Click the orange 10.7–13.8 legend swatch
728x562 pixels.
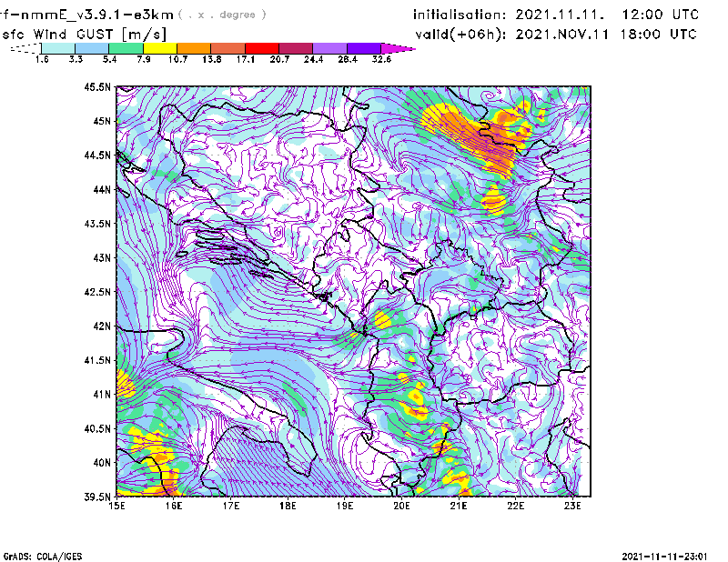194,48
